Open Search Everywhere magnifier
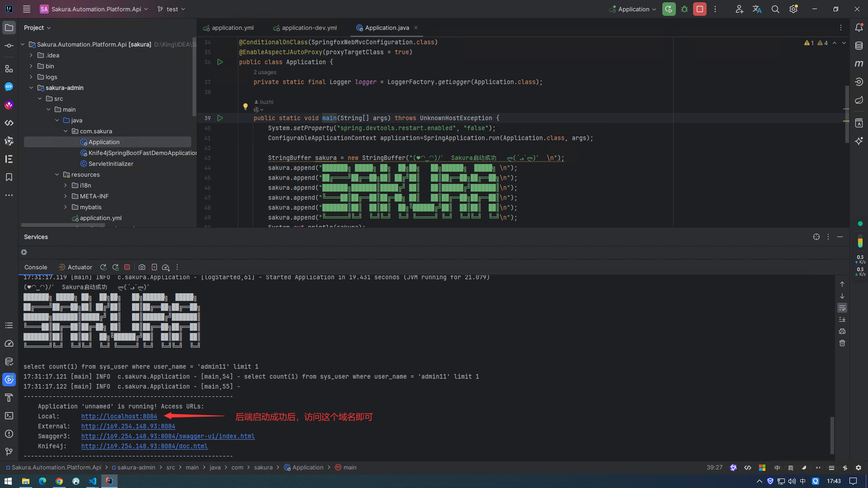The width and height of the screenshot is (868, 488). pyautogui.click(x=775, y=9)
